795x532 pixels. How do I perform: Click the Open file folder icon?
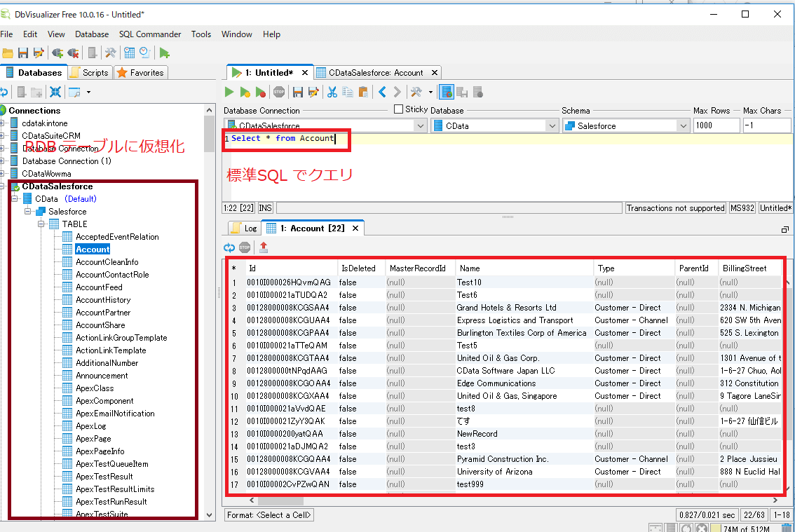pyautogui.click(x=8, y=53)
